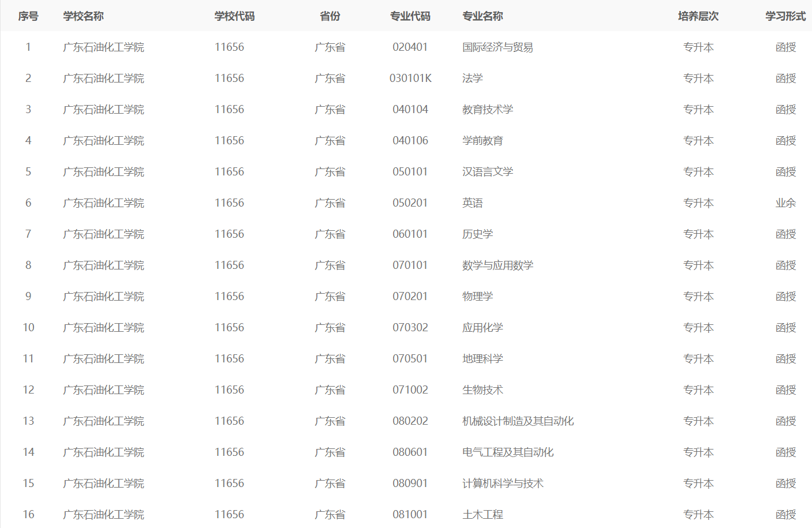Select major name 汉语言文学
Image resolution: width=812 pixels, height=528 pixels.
point(488,172)
